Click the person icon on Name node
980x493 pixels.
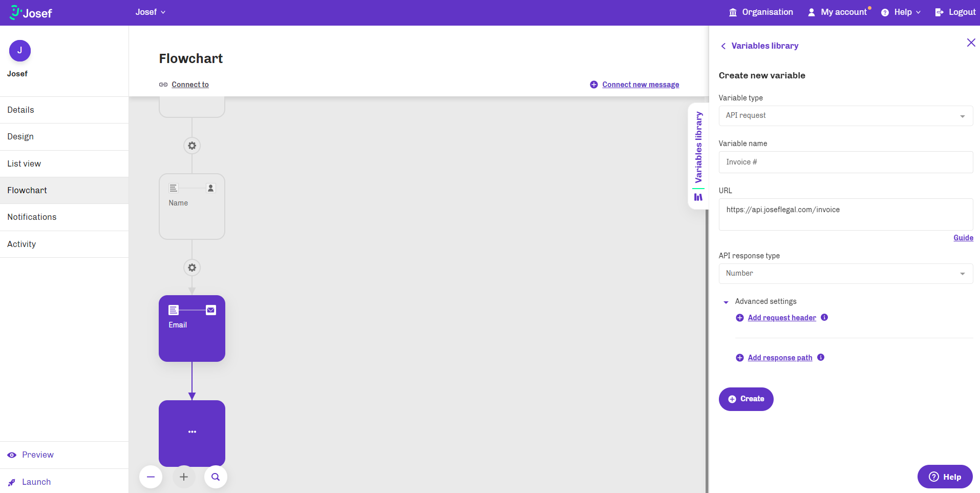click(210, 188)
